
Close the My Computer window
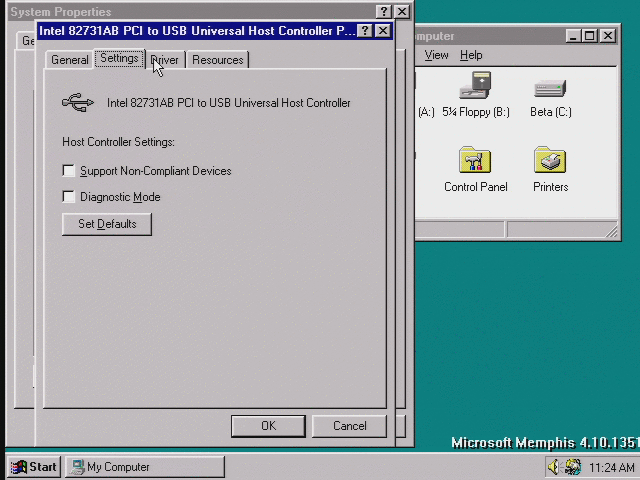(x=608, y=36)
